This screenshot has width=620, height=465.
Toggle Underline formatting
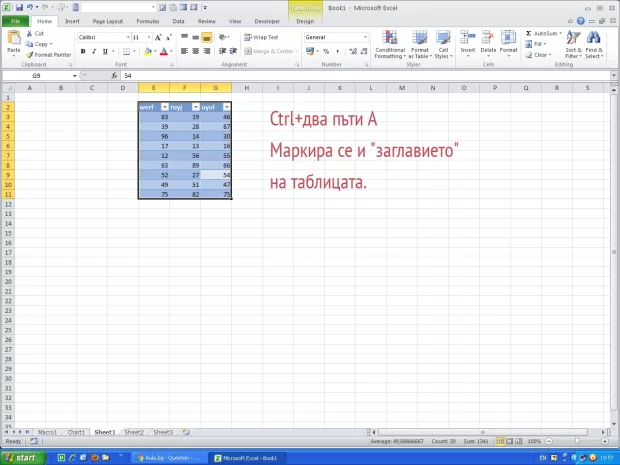(105, 51)
